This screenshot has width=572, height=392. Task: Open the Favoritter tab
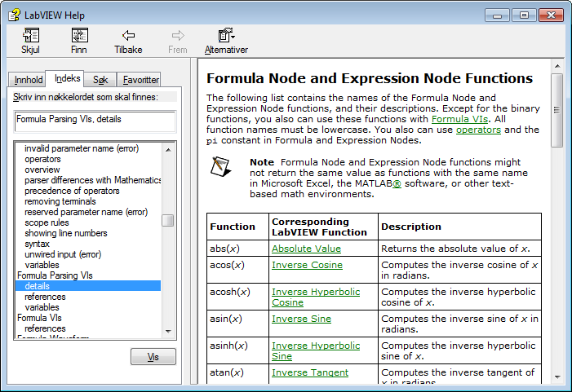tap(140, 80)
